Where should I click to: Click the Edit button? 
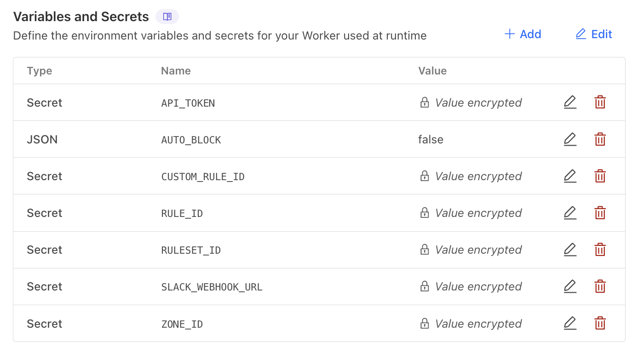(594, 34)
